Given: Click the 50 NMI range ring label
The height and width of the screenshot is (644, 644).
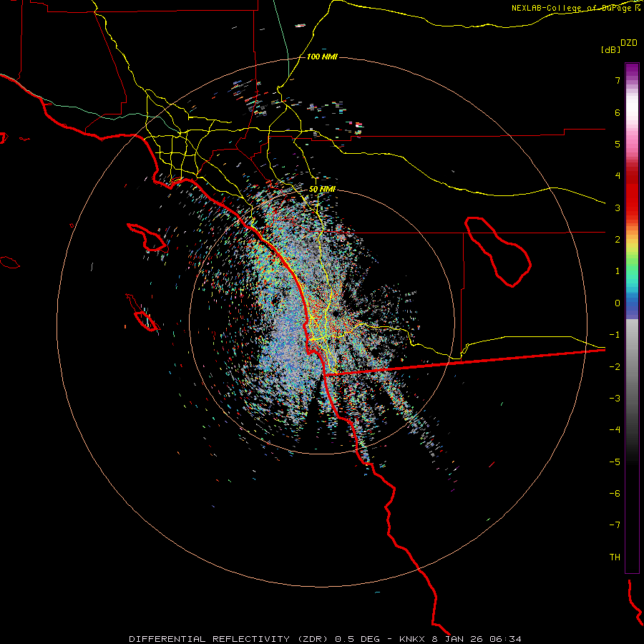Looking at the screenshot, I should point(322,190).
